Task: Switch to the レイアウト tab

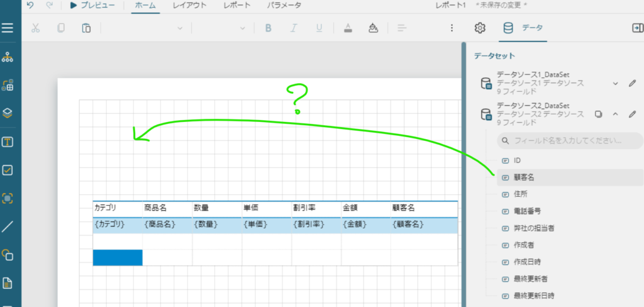Action: [x=188, y=5]
